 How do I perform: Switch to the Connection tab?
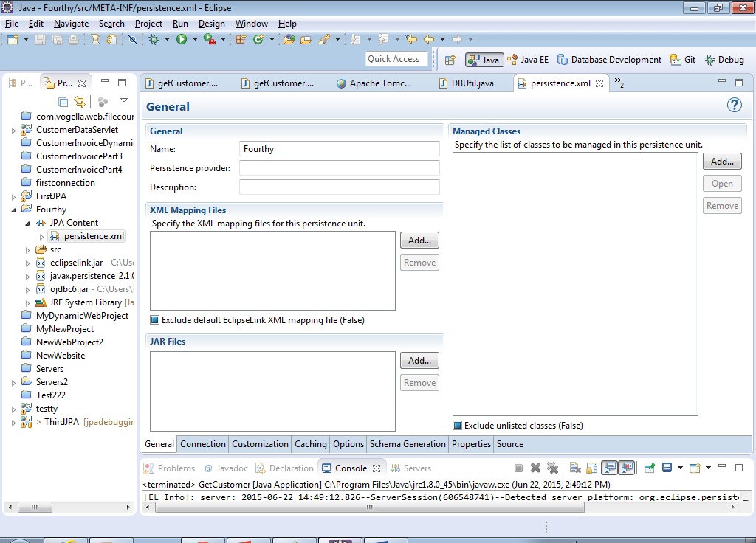[203, 444]
